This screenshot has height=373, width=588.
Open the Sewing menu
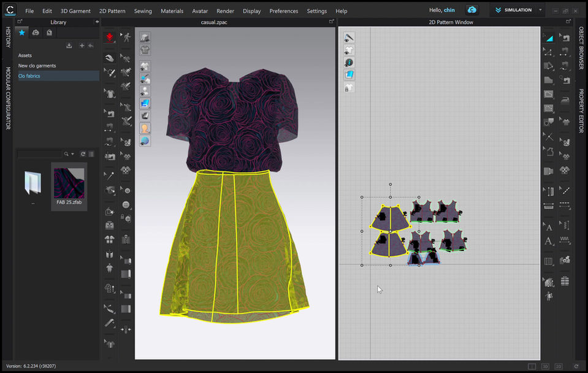coord(143,11)
